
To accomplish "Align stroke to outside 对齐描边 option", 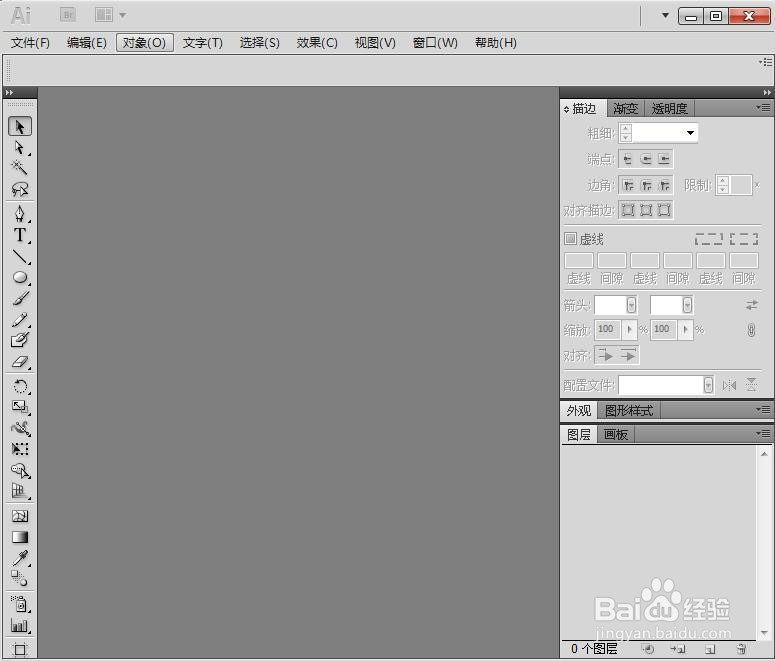I will click(664, 210).
